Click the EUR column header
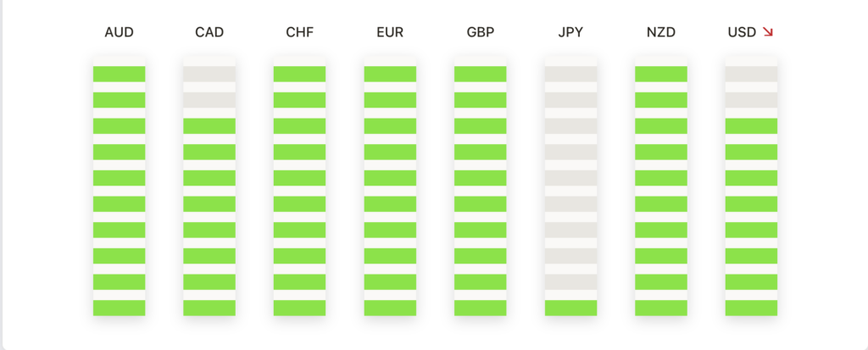 point(390,32)
